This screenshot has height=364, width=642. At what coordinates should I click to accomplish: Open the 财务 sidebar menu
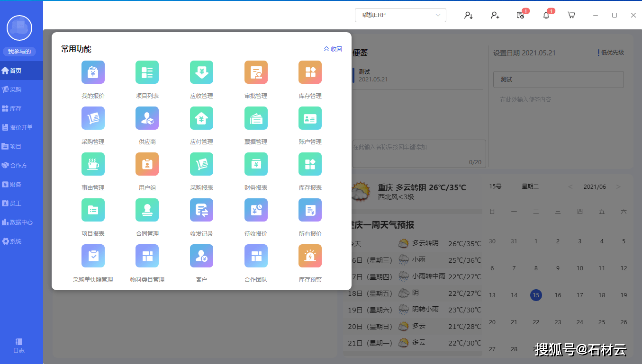19,184
